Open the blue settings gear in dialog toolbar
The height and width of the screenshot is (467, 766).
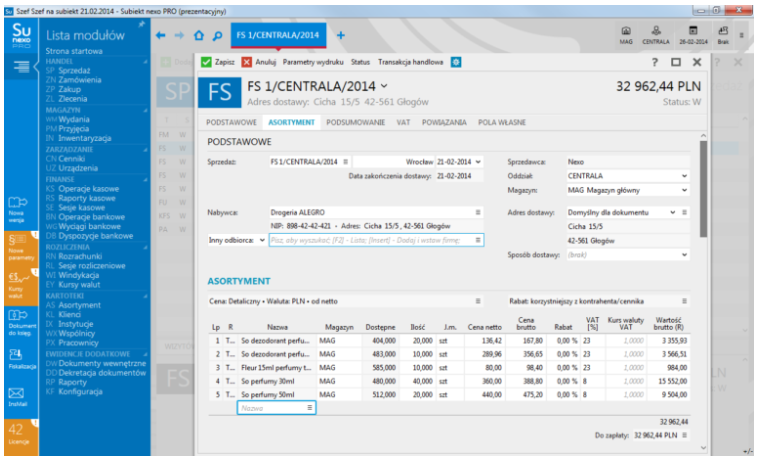456,62
